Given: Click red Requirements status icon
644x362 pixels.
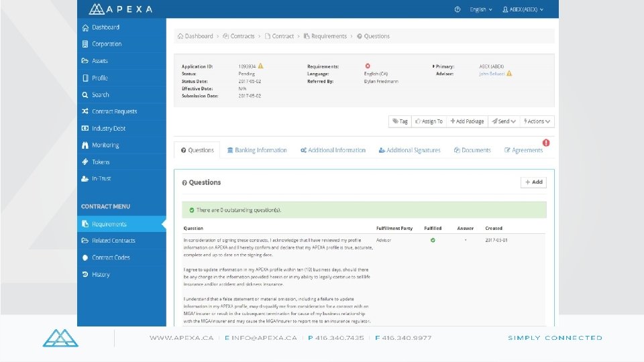Looking at the screenshot, I should [x=368, y=66].
